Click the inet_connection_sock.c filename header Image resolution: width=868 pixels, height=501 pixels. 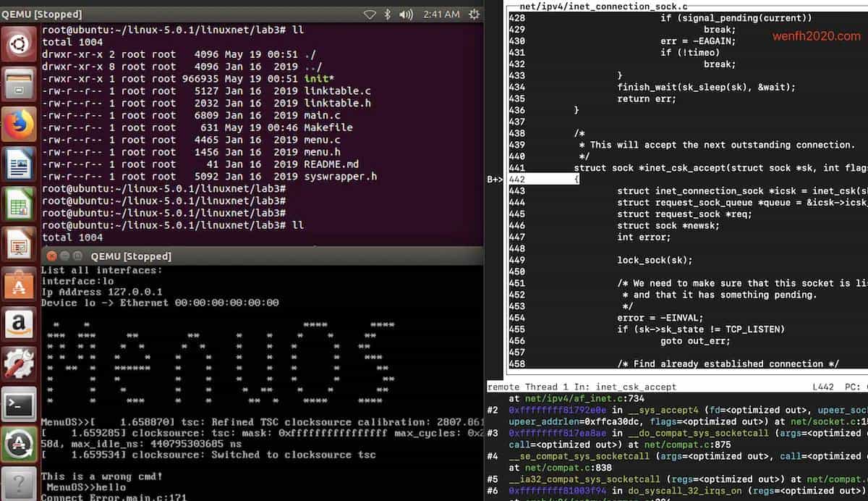click(602, 6)
